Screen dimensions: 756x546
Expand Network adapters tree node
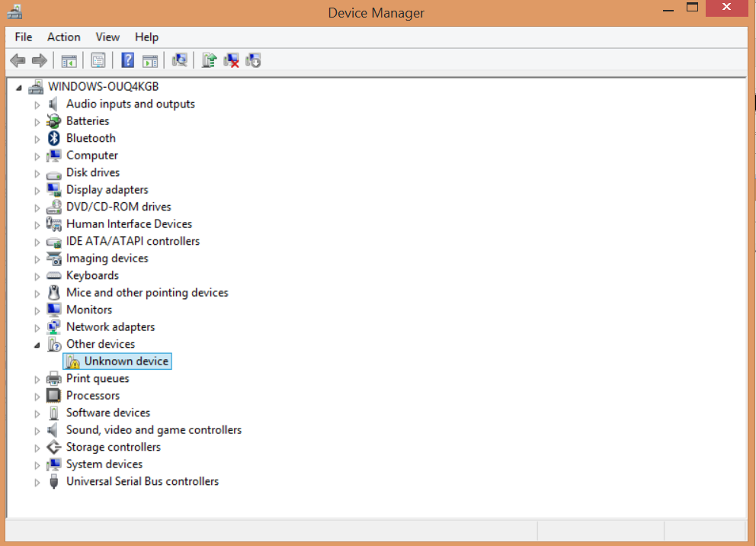(37, 328)
